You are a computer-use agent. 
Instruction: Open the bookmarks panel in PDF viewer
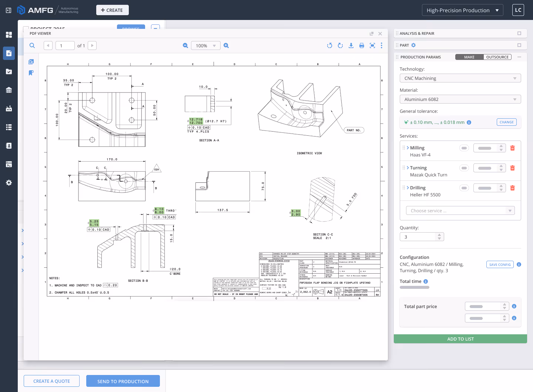(x=31, y=73)
